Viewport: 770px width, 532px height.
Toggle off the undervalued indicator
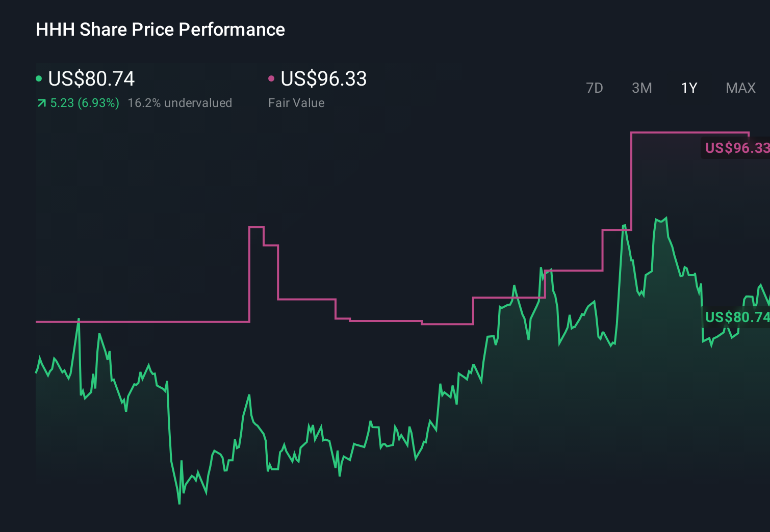[181, 103]
